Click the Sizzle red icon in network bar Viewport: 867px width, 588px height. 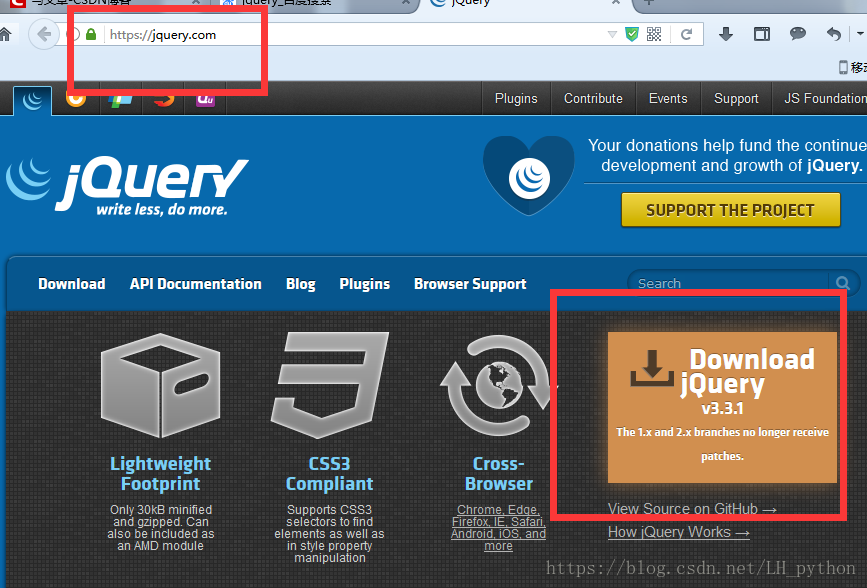click(164, 100)
